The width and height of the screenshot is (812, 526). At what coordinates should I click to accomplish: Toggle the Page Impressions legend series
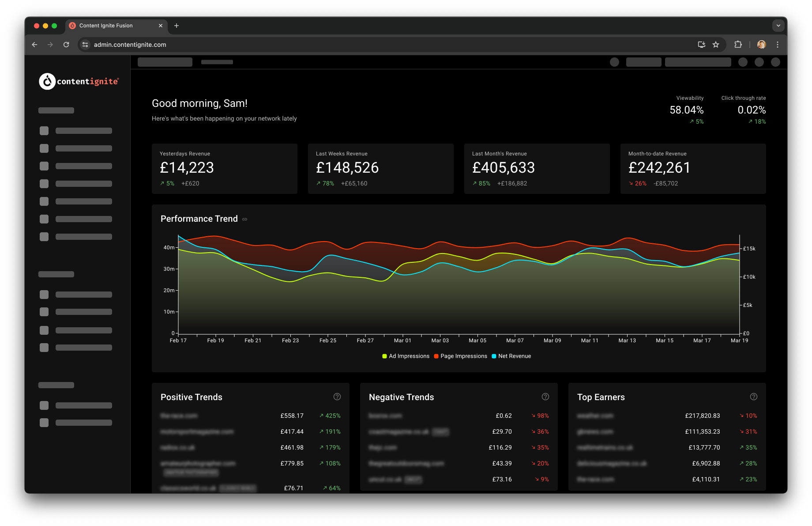460,356
